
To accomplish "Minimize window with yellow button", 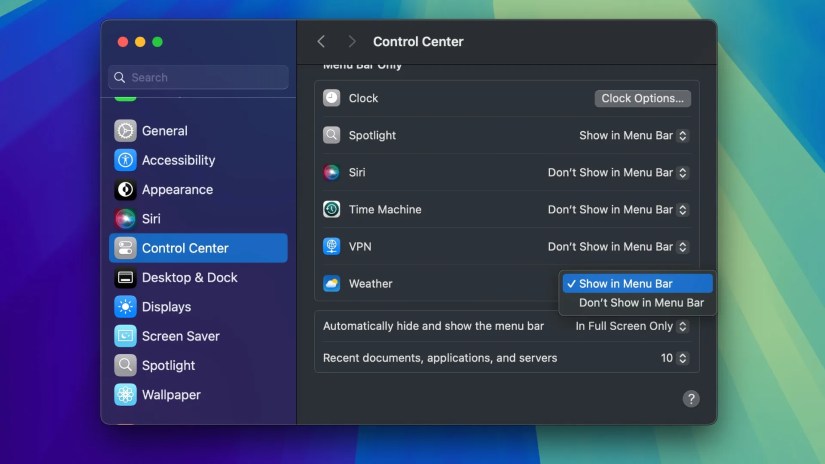I will (x=140, y=42).
